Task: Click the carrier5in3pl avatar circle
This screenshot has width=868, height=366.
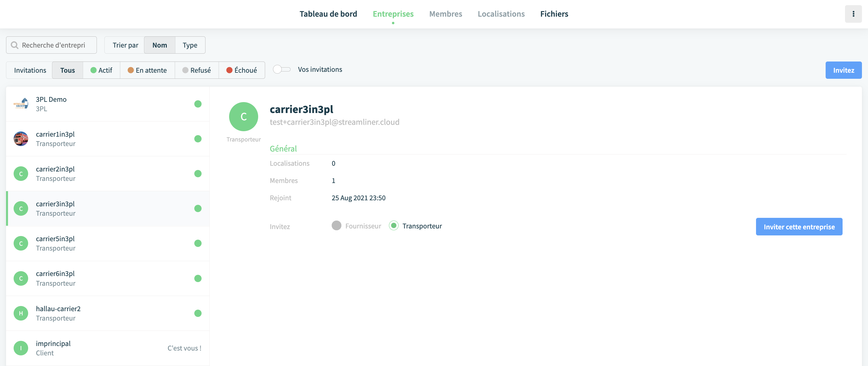Action: 21,243
